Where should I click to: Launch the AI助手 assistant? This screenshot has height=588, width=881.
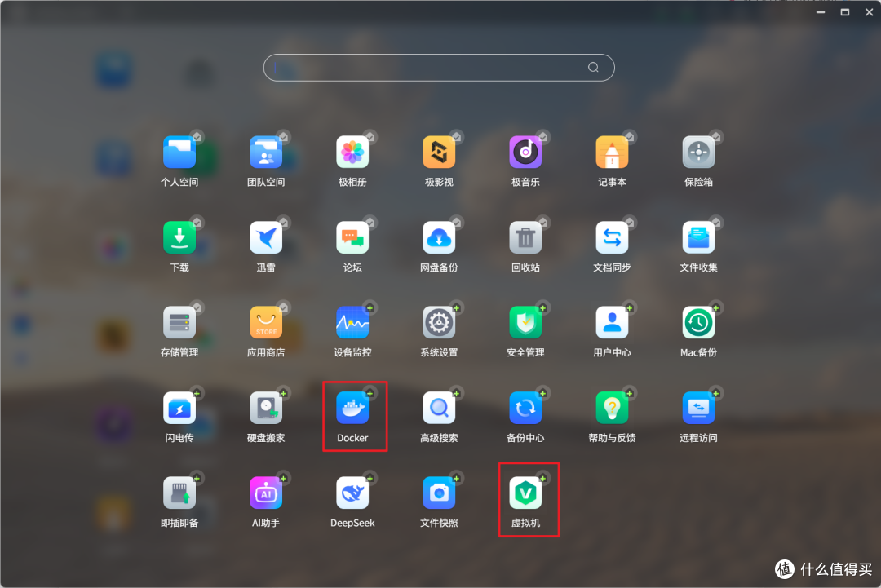(x=266, y=493)
